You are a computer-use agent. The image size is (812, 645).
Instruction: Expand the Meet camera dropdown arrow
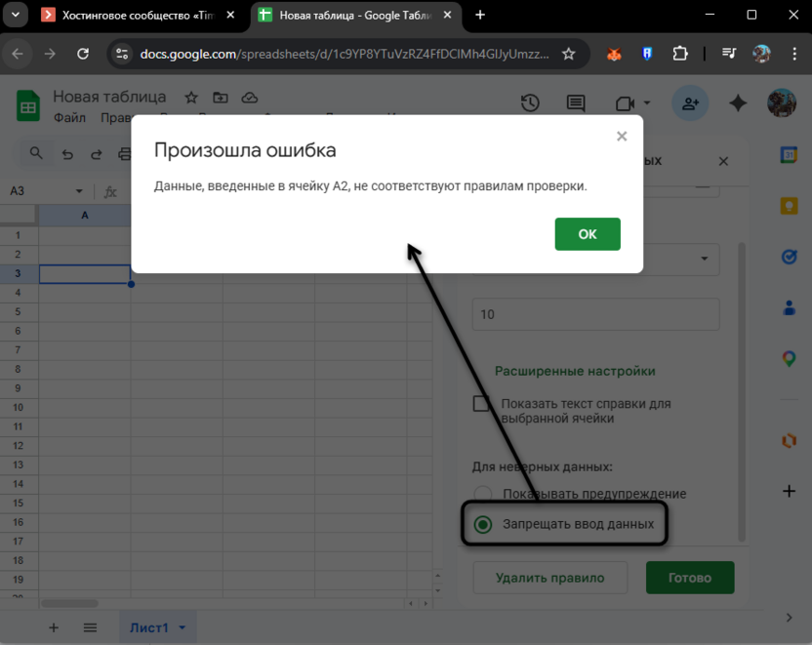646,103
